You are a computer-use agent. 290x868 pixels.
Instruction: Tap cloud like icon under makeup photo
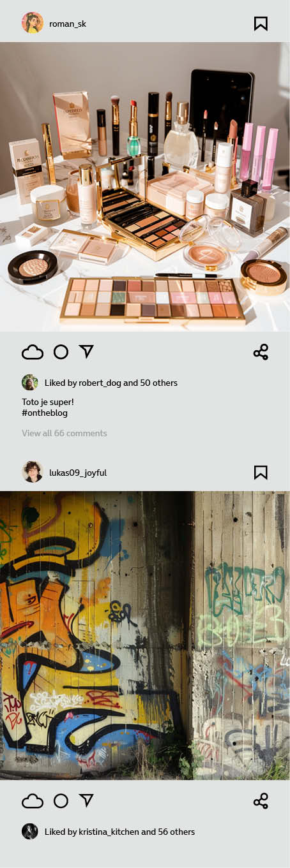click(33, 352)
